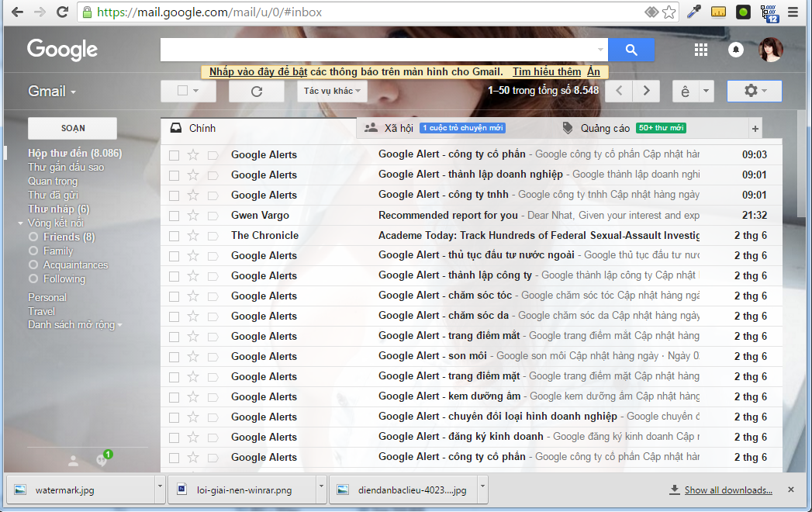
Task: Refresh the inbox list
Action: 257,91
